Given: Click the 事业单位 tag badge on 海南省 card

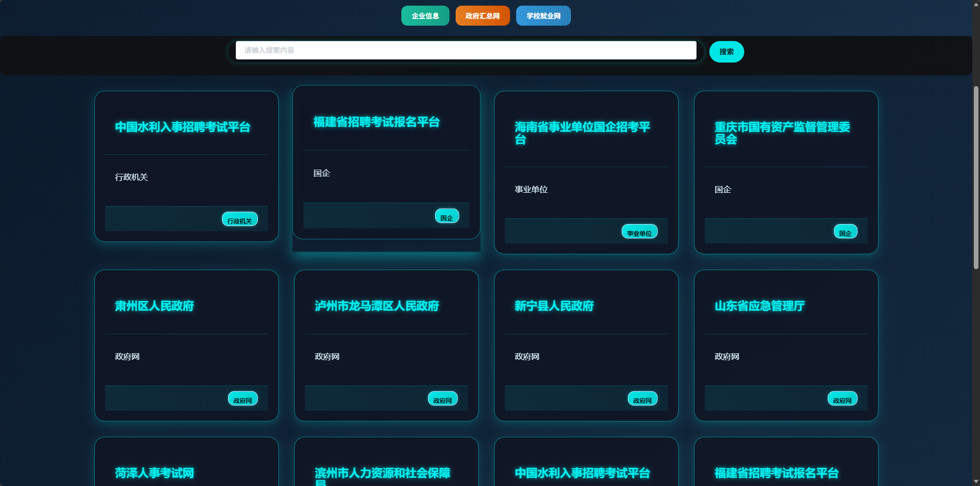Looking at the screenshot, I should (x=639, y=231).
